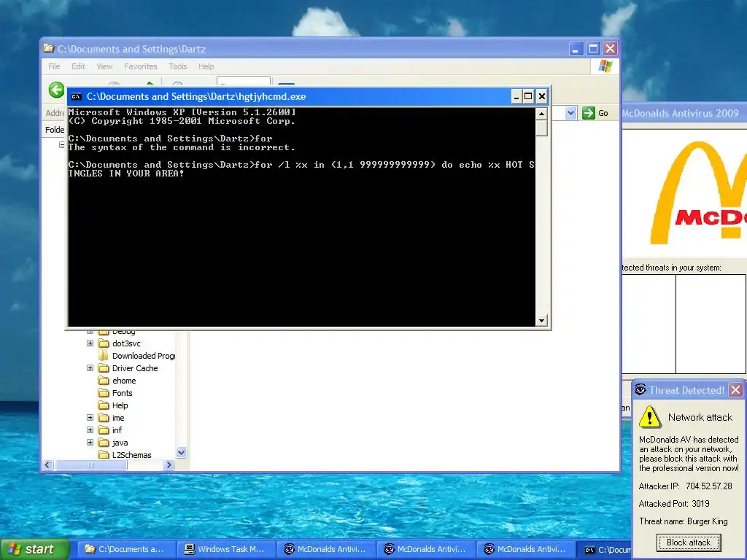Expand the dot3svc tree node
The width and height of the screenshot is (747, 560).
tap(90, 343)
